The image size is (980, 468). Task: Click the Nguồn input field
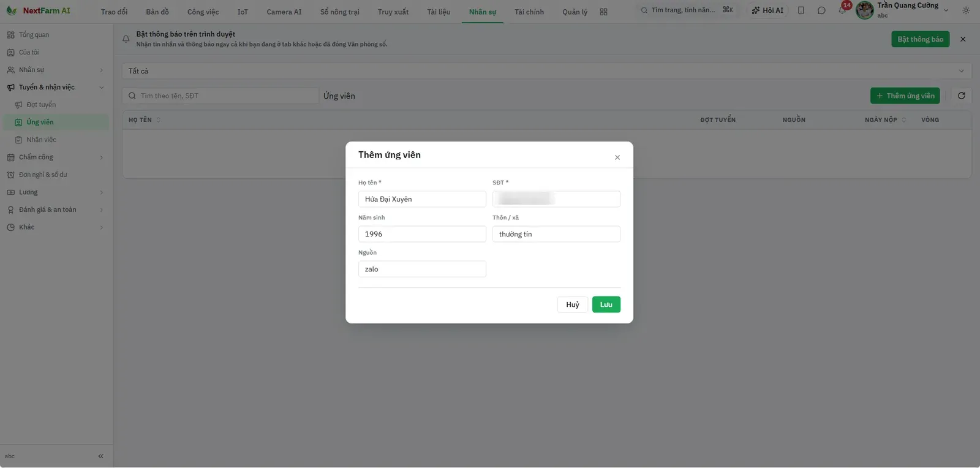pyautogui.click(x=422, y=269)
